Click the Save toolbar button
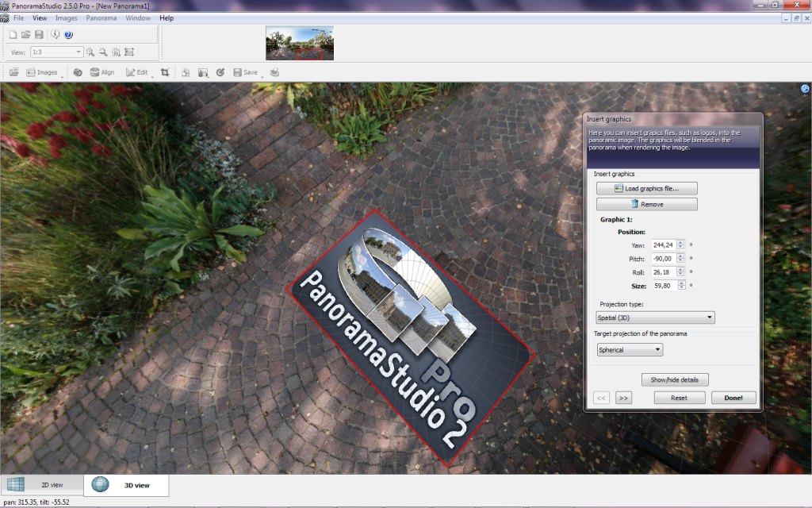Screen dimensions: 812x508 click(246, 72)
